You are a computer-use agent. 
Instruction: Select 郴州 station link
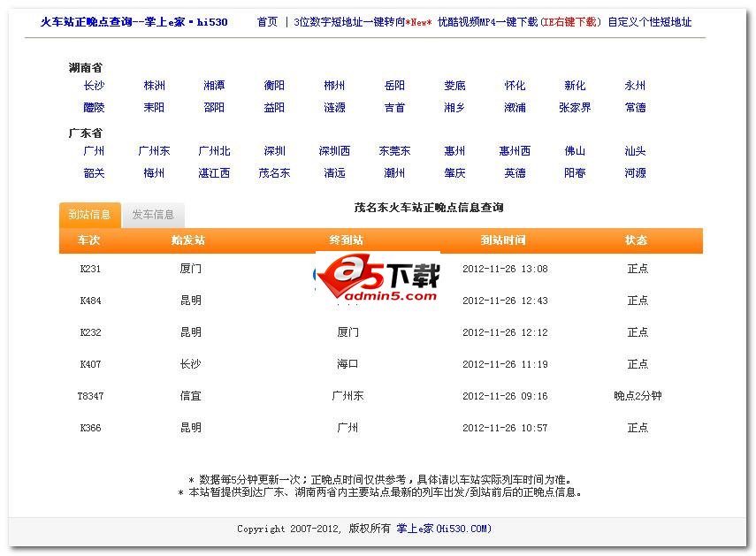(x=334, y=85)
